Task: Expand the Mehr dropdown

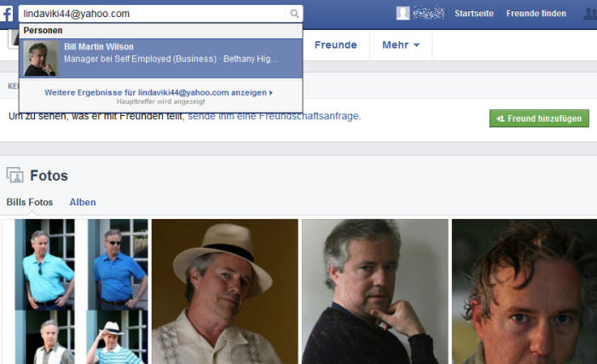Action: point(401,45)
